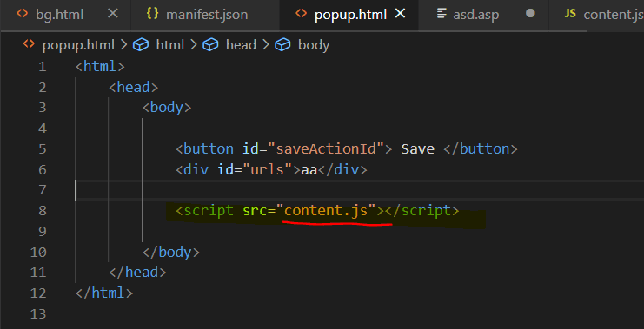Click the unsaved dot on asd.asp tab
This screenshot has width=644, height=329.
click(531, 14)
